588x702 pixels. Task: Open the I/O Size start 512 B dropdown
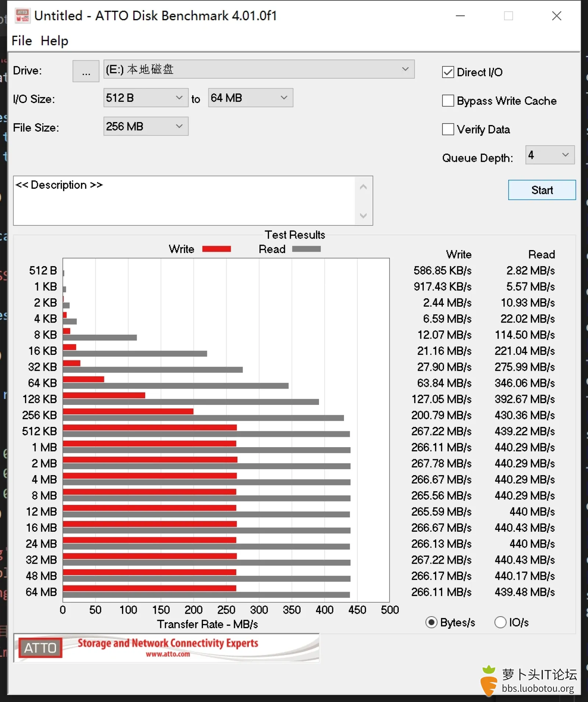click(146, 98)
